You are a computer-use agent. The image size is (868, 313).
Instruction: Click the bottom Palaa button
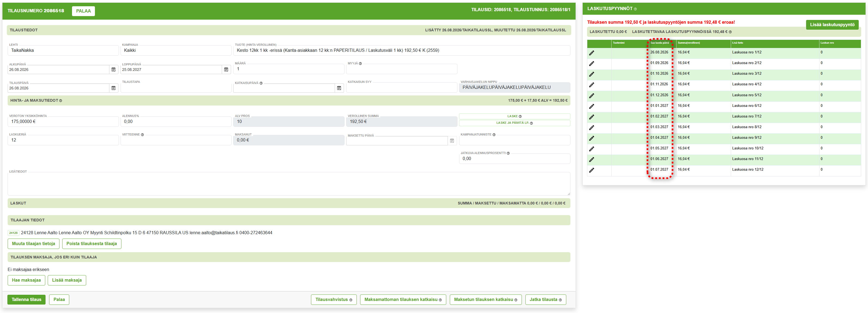59,300
